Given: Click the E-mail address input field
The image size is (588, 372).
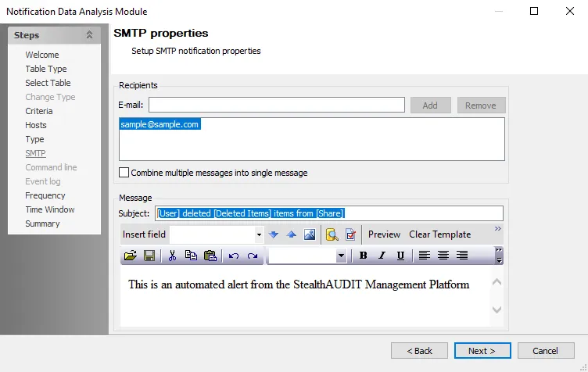Looking at the screenshot, I should [277, 105].
